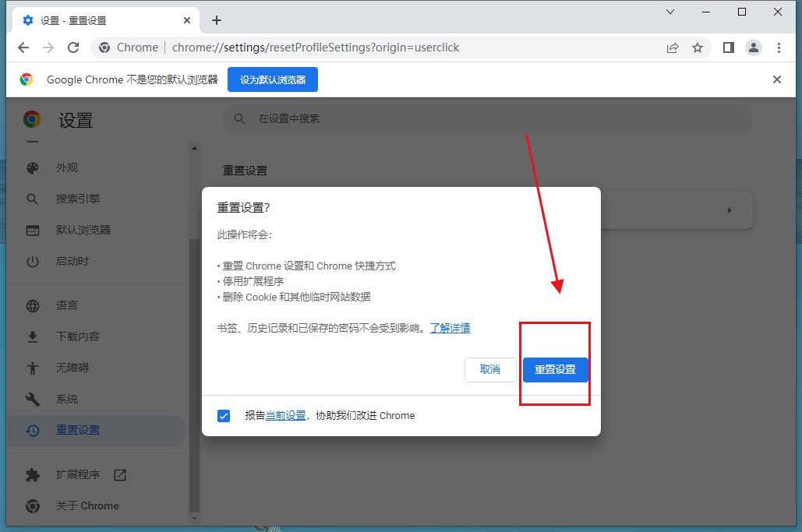Bookmark this page with the star icon

point(697,48)
